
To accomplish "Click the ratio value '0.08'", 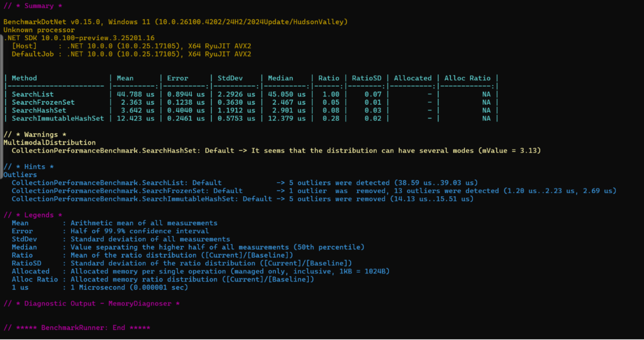I will click(331, 110).
